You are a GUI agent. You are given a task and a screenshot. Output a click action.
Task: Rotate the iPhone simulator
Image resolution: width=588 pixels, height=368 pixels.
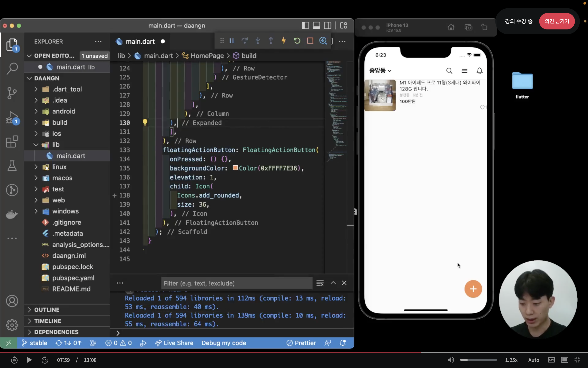(x=484, y=27)
